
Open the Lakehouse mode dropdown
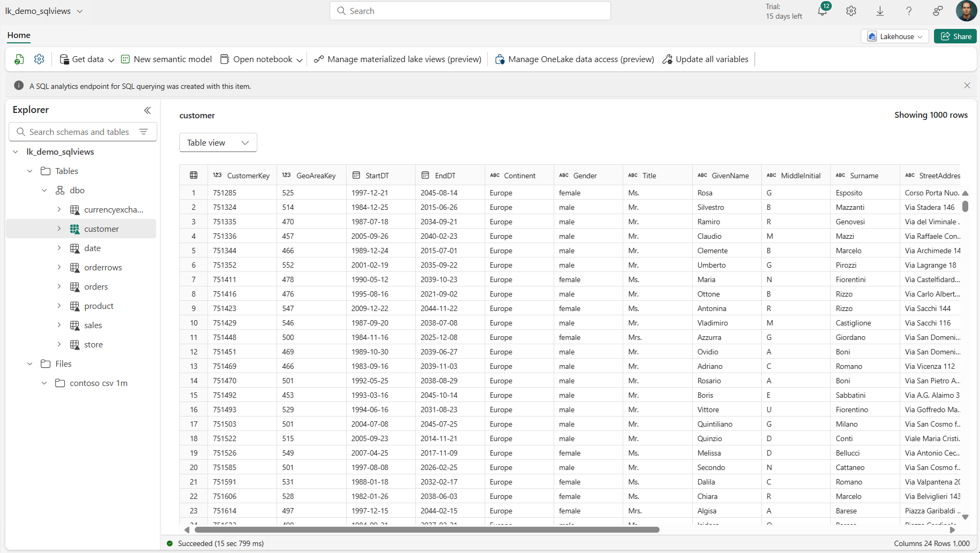(894, 36)
